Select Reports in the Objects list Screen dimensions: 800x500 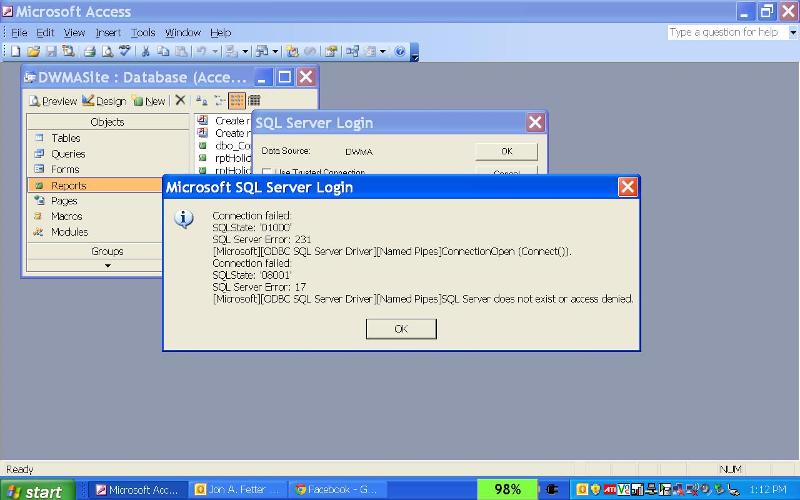click(x=95, y=185)
